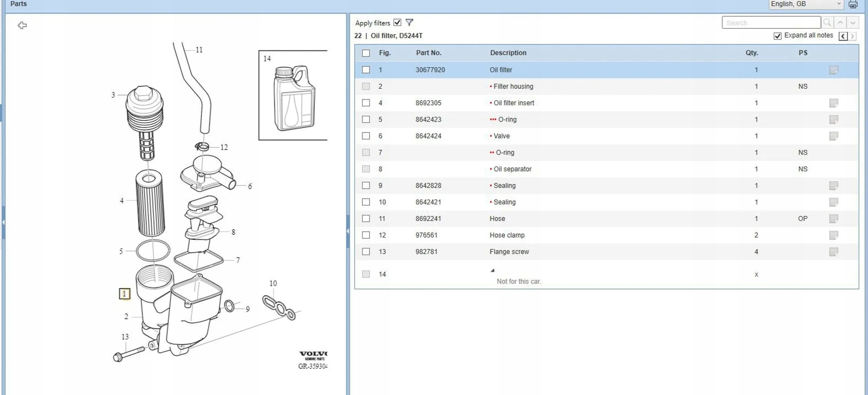Viewport: 868px width, 395px height.
Task: Click the next search result down arrow
Action: tap(853, 23)
